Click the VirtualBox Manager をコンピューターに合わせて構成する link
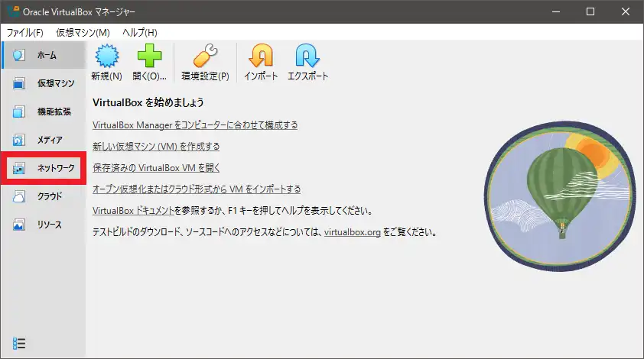 click(x=195, y=125)
